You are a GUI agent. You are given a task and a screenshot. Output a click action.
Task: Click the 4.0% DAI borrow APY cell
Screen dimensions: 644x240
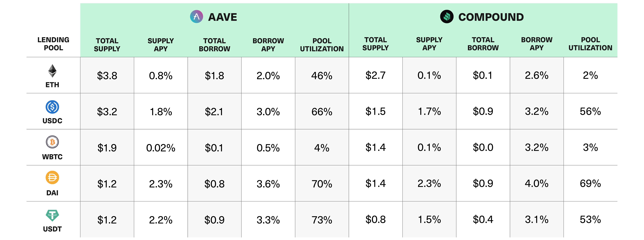pos(537,183)
